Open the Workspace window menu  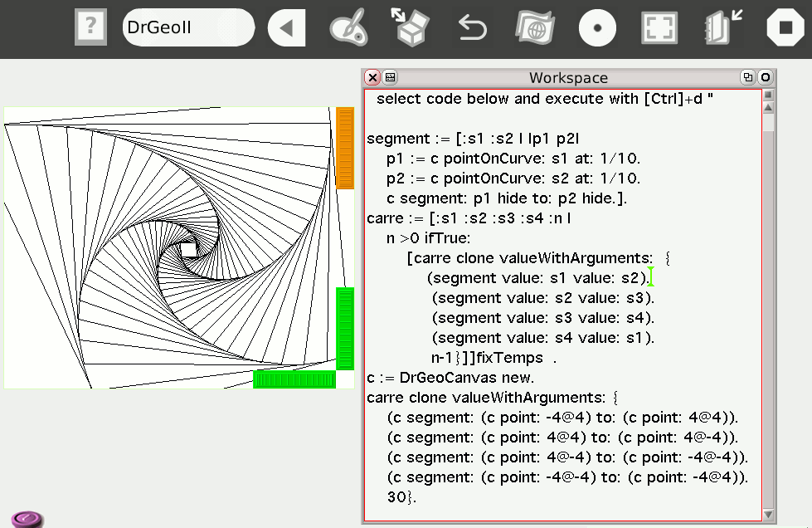390,78
